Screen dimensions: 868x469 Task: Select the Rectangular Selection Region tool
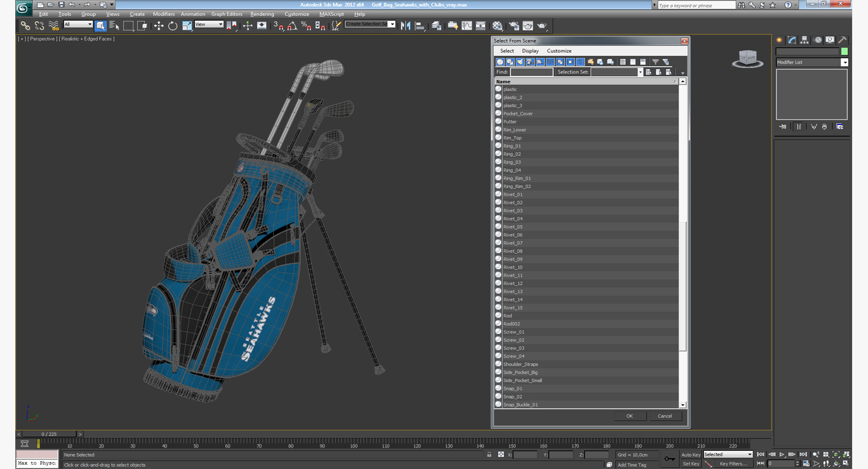click(x=128, y=26)
